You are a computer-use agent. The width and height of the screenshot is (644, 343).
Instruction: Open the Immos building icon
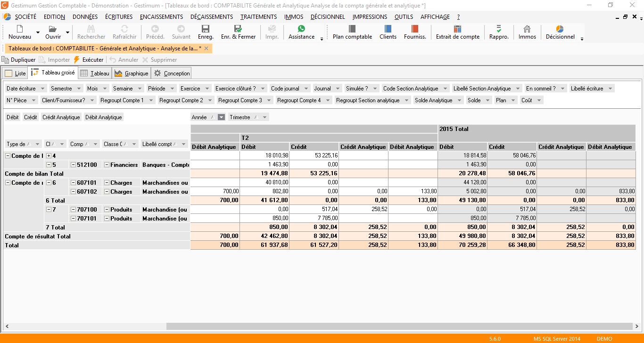coord(527,29)
